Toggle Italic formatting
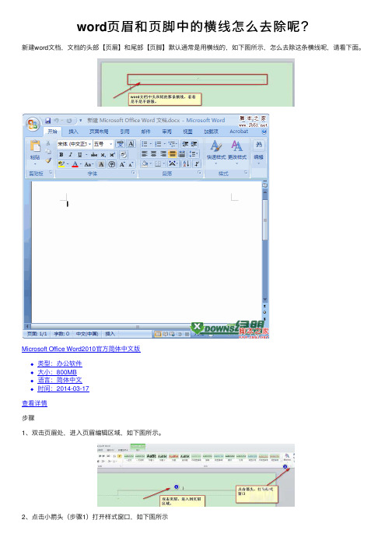392x555 pixels. pyautogui.click(x=71, y=155)
